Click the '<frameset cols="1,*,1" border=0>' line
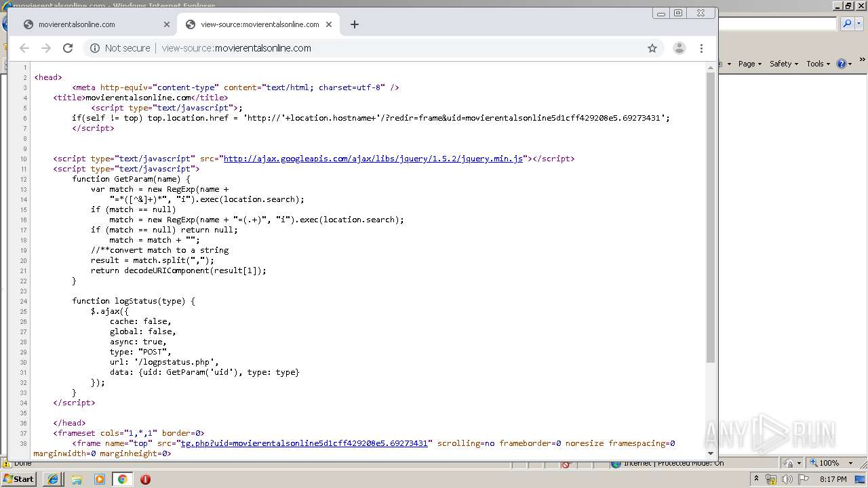Screen dimensions: 868x488 (x=129, y=433)
